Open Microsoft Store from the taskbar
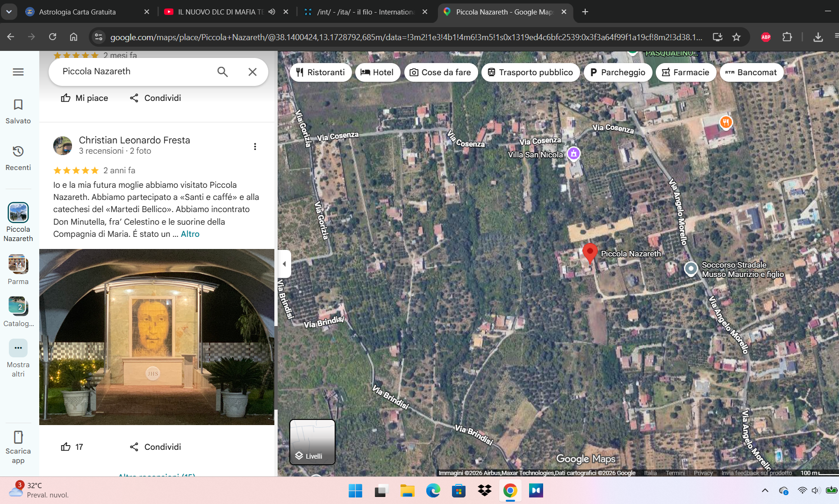The width and height of the screenshot is (839, 504). [x=459, y=490]
